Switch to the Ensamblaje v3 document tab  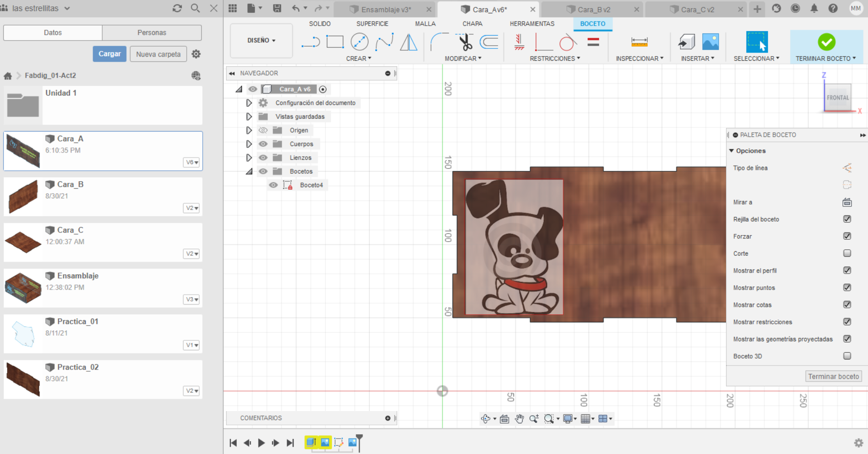385,9
